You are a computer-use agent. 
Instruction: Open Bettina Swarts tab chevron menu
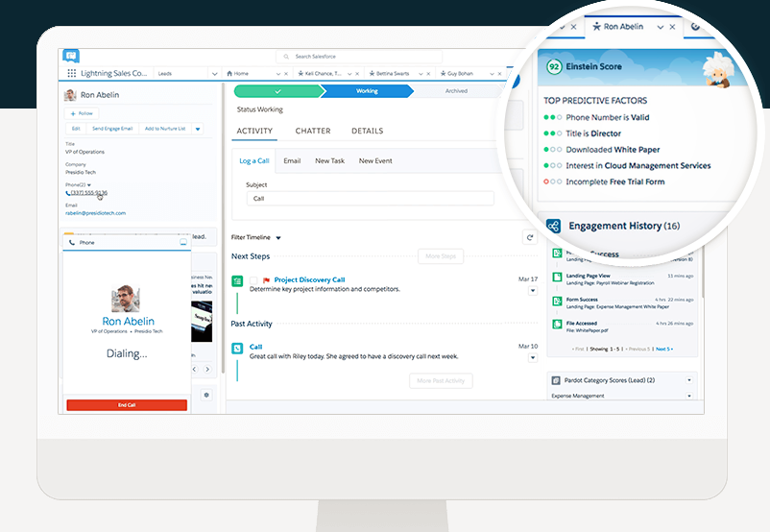click(x=421, y=74)
